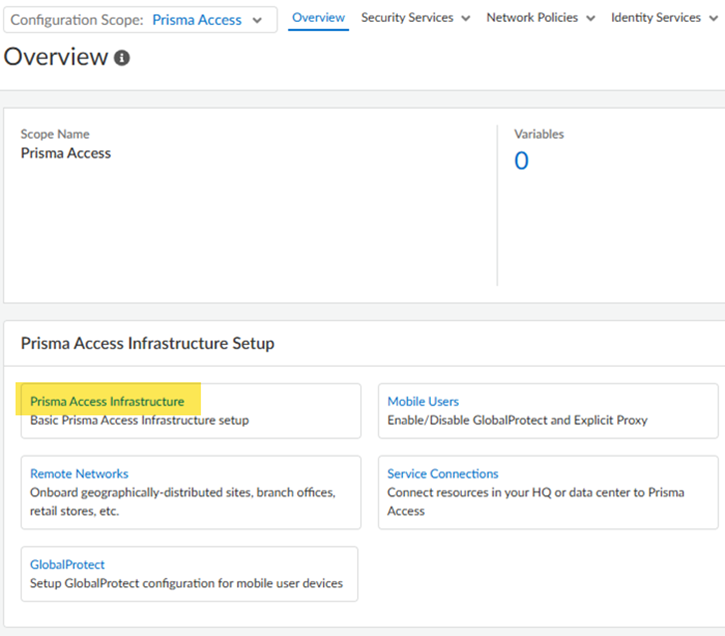Click the Variables count of 0
The height and width of the screenshot is (636, 725).
coord(521,161)
